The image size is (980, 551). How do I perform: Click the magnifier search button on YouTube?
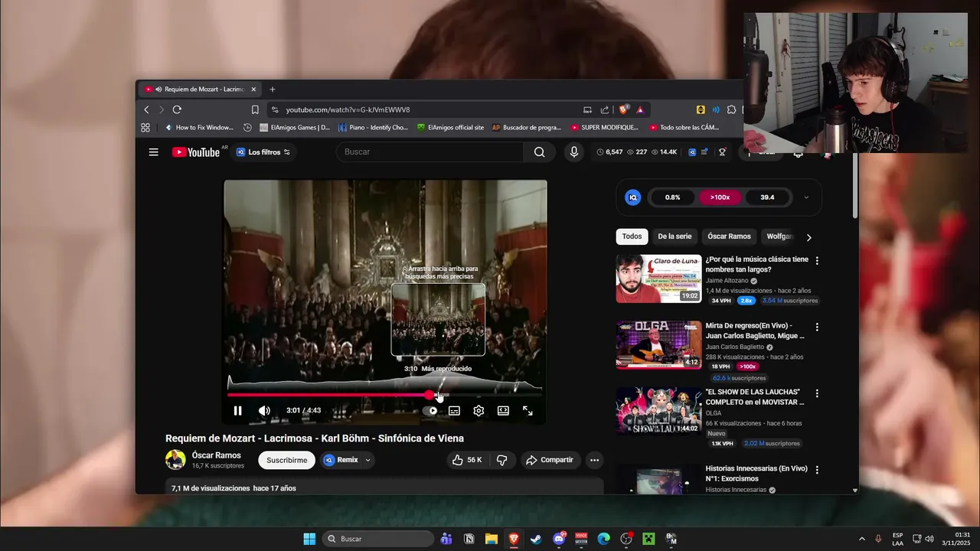pyautogui.click(x=540, y=152)
